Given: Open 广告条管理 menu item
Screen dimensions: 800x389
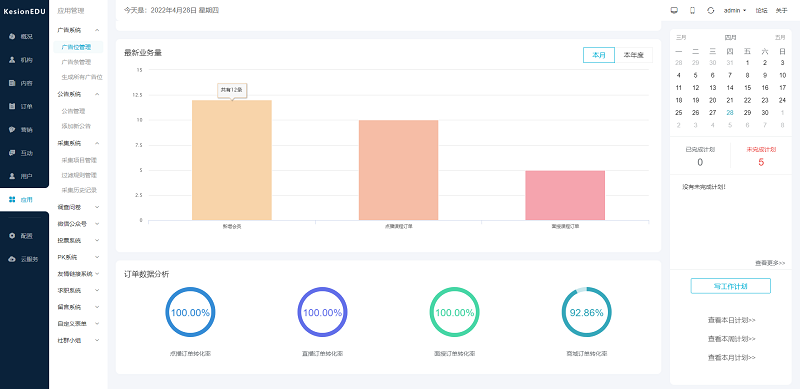Looking at the screenshot, I should pyautogui.click(x=76, y=62).
